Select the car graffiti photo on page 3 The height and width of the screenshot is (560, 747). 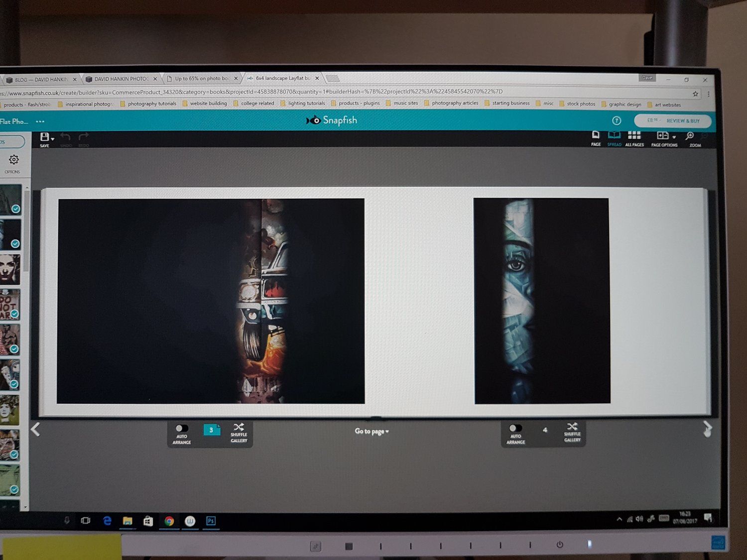[x=211, y=301]
